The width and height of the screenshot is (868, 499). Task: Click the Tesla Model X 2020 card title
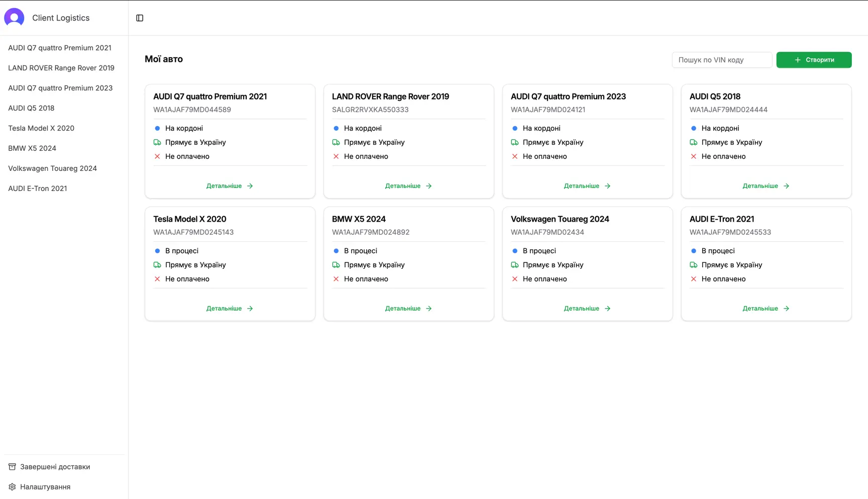pyautogui.click(x=190, y=219)
